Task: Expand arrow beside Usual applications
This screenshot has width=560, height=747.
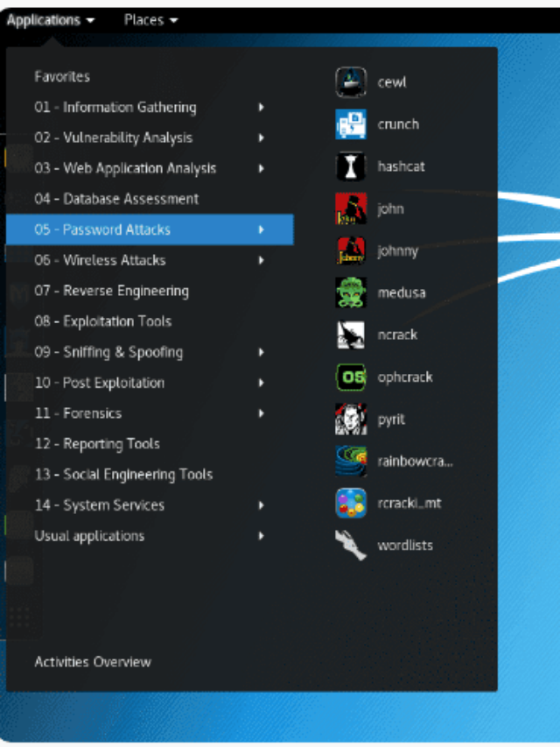Action: click(261, 535)
